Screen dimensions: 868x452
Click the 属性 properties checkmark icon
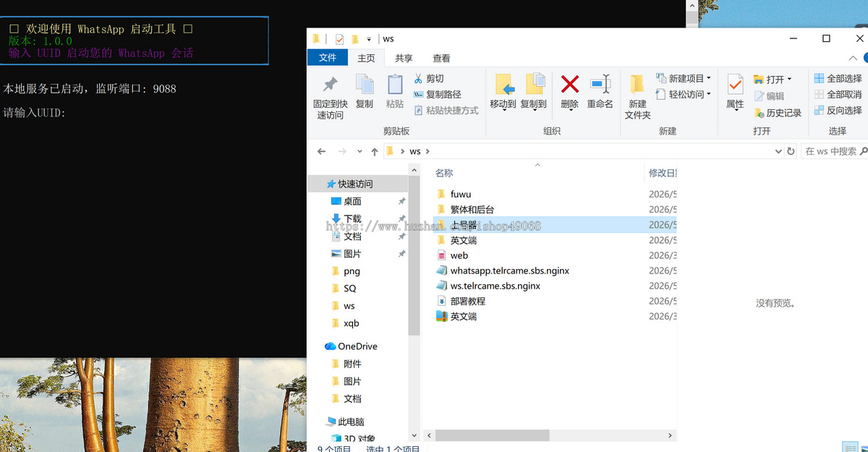click(735, 85)
